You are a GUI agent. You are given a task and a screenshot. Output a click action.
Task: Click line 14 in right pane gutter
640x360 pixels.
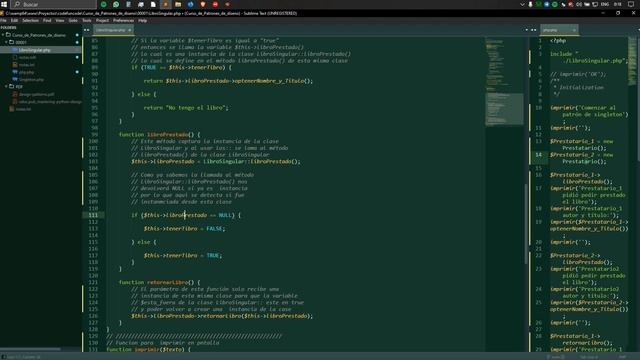point(539,155)
